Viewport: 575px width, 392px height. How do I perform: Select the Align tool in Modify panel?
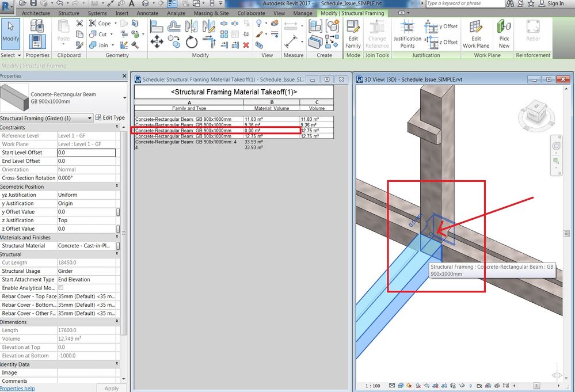(x=157, y=26)
